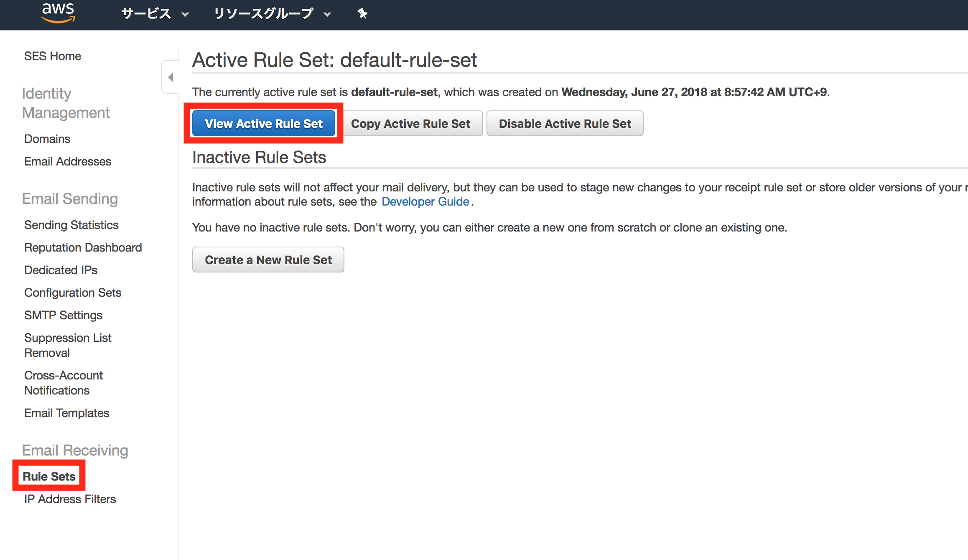Image resolution: width=968 pixels, height=560 pixels.
Task: Open Dedicated IPs page
Action: click(x=61, y=270)
